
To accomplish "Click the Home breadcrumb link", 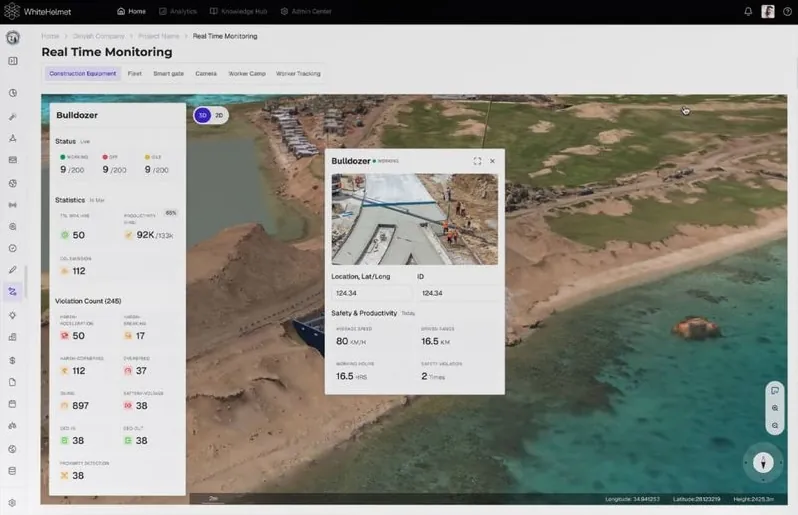I will pos(50,36).
